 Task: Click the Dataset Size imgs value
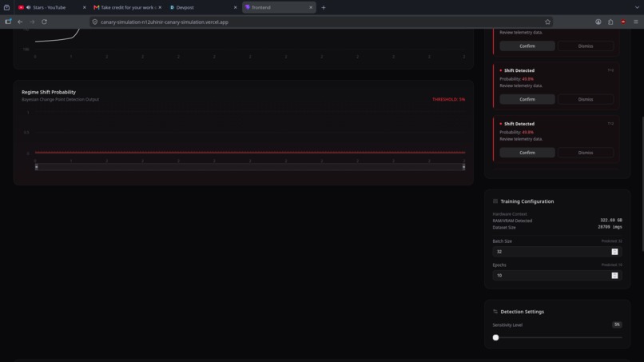pyautogui.click(x=610, y=227)
